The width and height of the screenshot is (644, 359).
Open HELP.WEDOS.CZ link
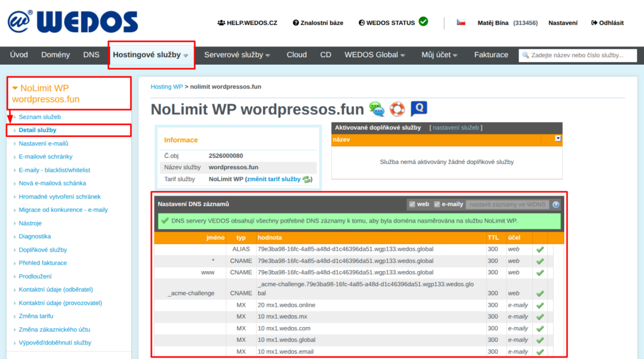tap(247, 23)
